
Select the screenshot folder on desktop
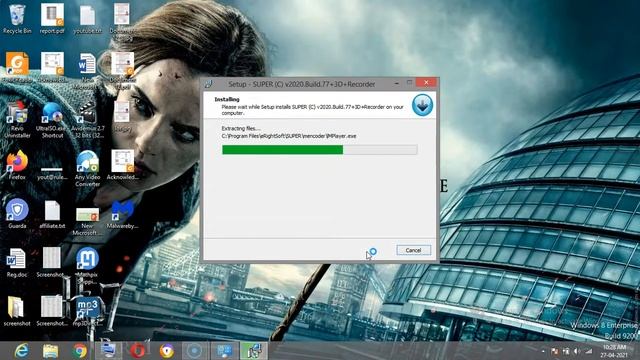(17, 311)
